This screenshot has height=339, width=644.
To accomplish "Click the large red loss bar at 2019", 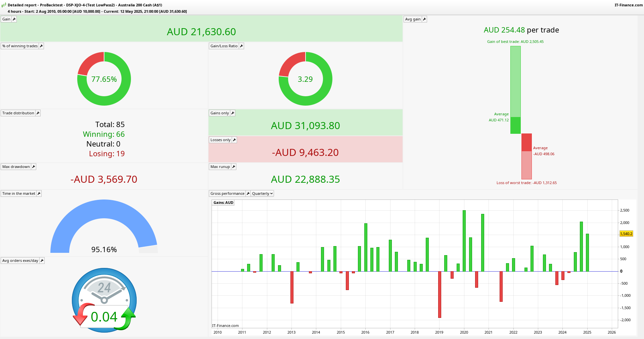I will [440, 294].
